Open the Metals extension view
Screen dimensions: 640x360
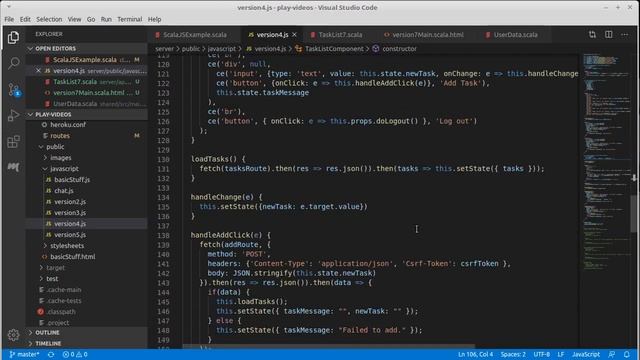coord(13,167)
